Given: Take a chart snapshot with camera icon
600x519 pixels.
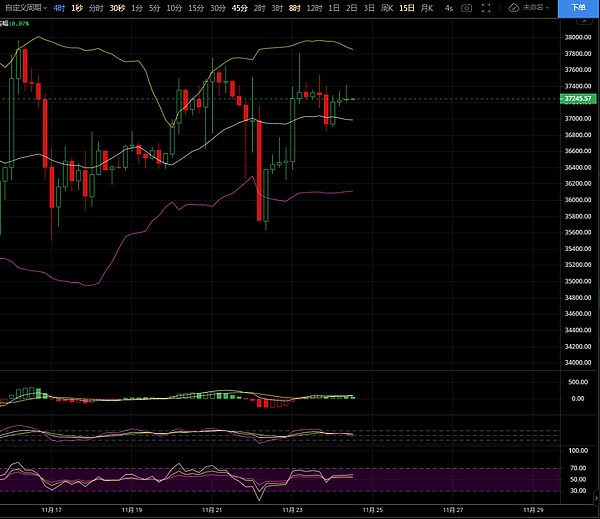Looking at the screenshot, I should tap(466, 8).
